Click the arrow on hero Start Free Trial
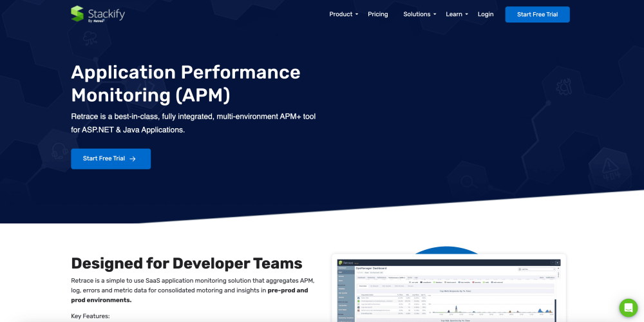644x322 pixels. pyautogui.click(x=133, y=159)
